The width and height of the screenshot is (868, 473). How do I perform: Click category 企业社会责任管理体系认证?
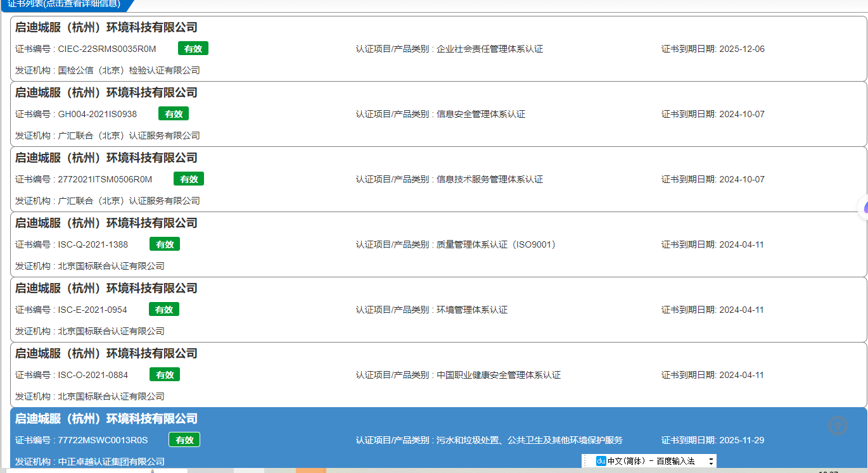tap(490, 49)
